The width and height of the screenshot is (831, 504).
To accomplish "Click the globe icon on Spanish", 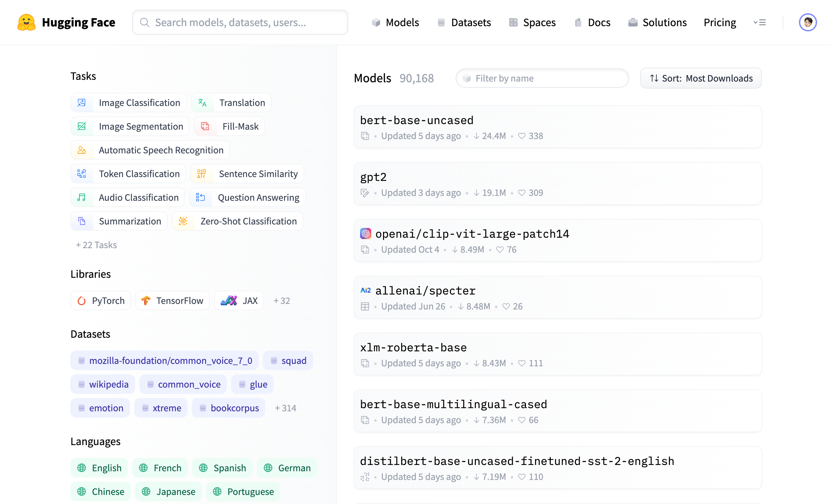I will click(x=203, y=468).
